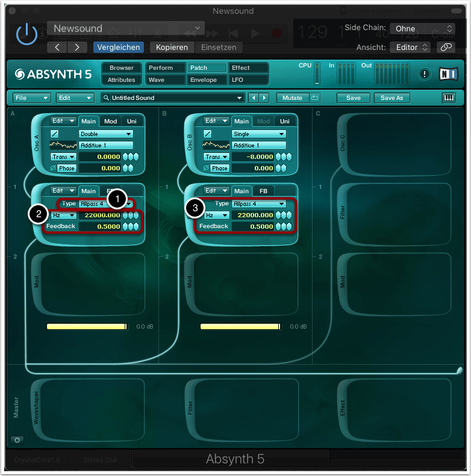Go to previous preset arrow

[x=57, y=48]
